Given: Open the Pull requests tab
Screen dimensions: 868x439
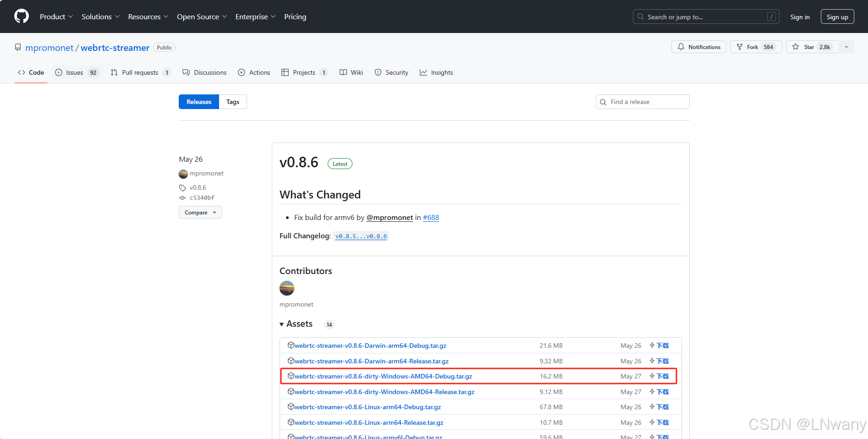Looking at the screenshot, I should click(141, 72).
